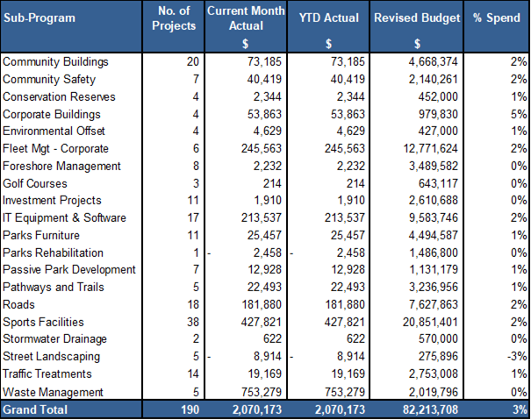
Task: Click the % Spend column header
Action: (x=497, y=18)
